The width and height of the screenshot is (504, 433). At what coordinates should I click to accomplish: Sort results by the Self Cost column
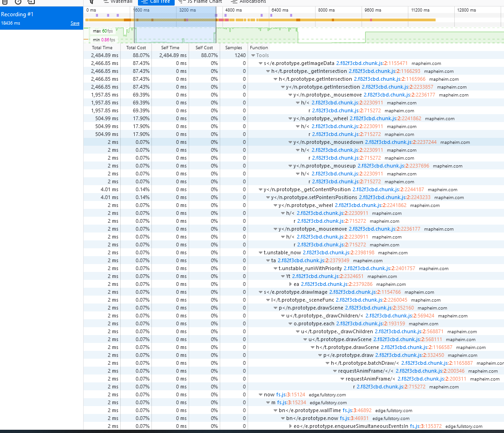pos(204,47)
